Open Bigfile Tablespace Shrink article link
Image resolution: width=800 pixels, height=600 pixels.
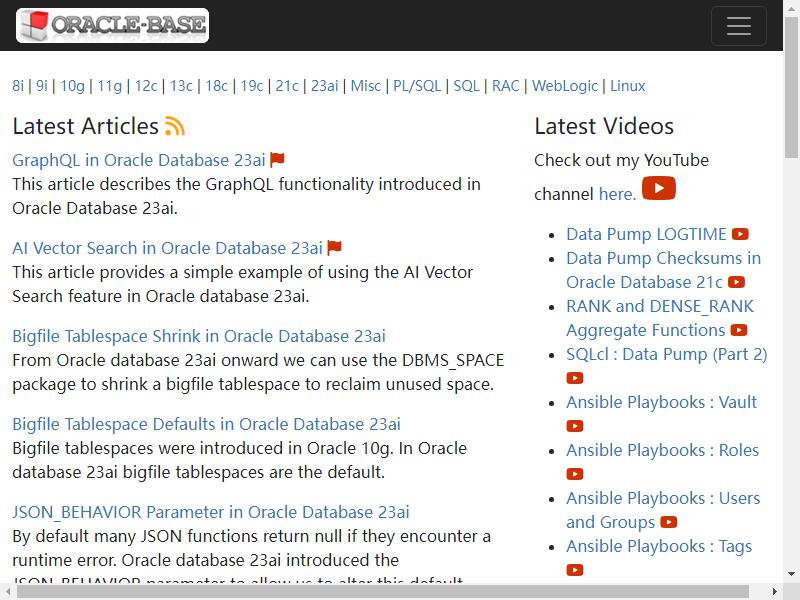click(199, 336)
